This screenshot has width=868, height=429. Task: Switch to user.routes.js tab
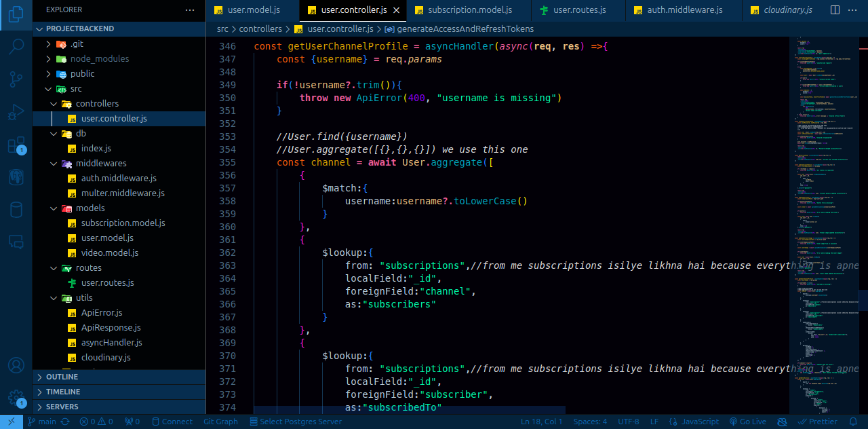click(578, 10)
